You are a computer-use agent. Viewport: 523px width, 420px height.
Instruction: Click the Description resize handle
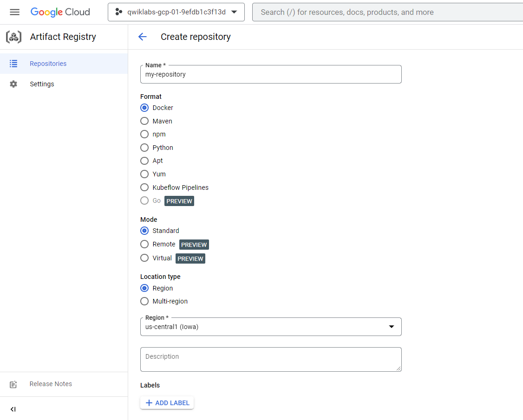[x=399, y=368]
